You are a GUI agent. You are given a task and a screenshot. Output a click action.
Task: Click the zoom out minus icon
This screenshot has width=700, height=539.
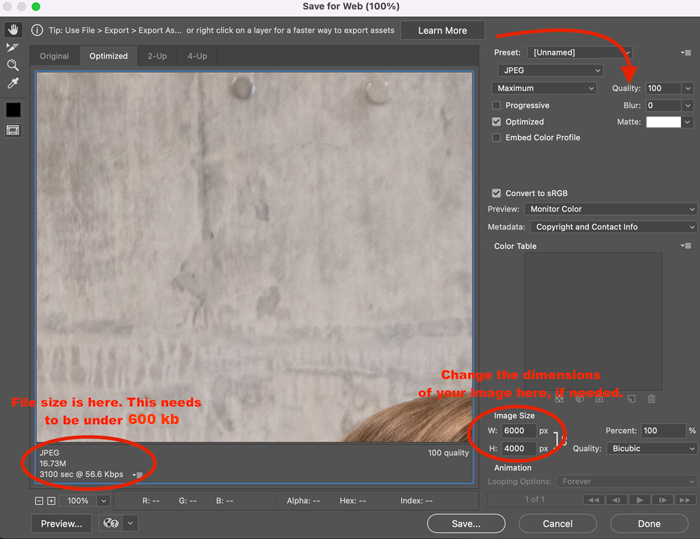39,501
